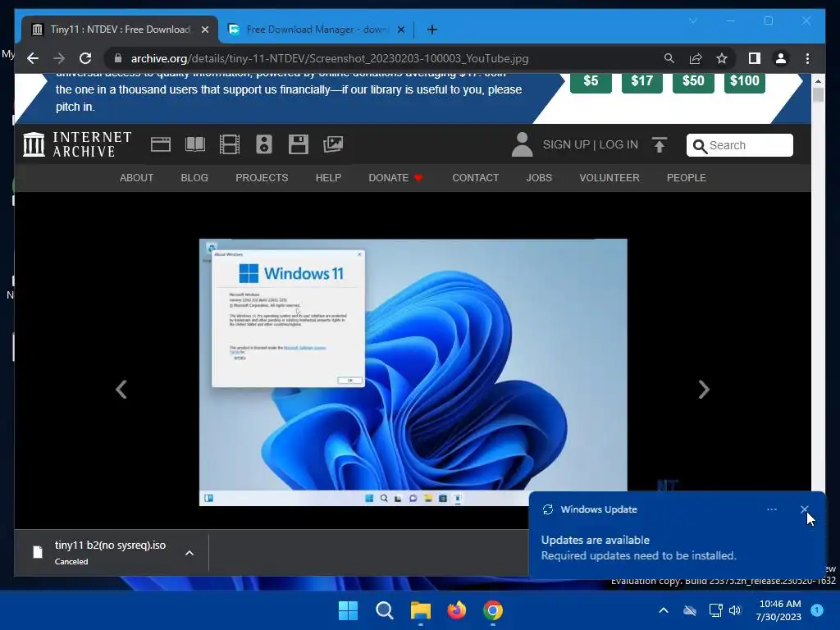Click the upload arrow icon
This screenshot has height=630, width=840.
coord(660,144)
